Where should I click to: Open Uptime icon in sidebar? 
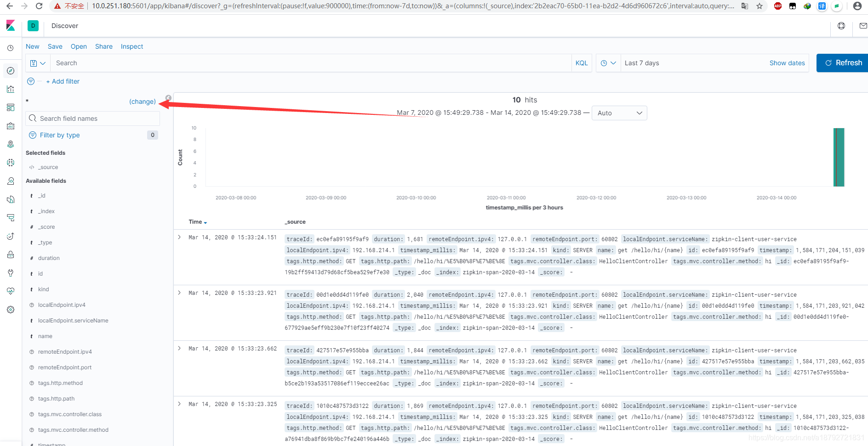click(11, 236)
